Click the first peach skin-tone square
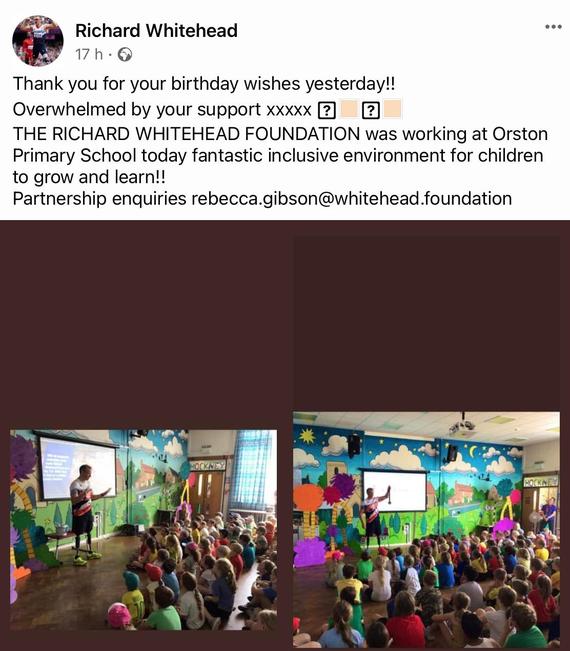The image size is (570, 651). [349, 109]
